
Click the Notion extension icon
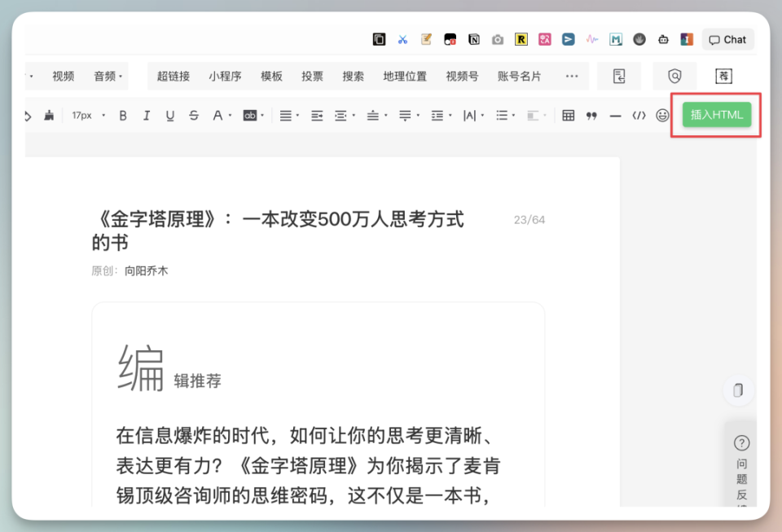tap(474, 39)
